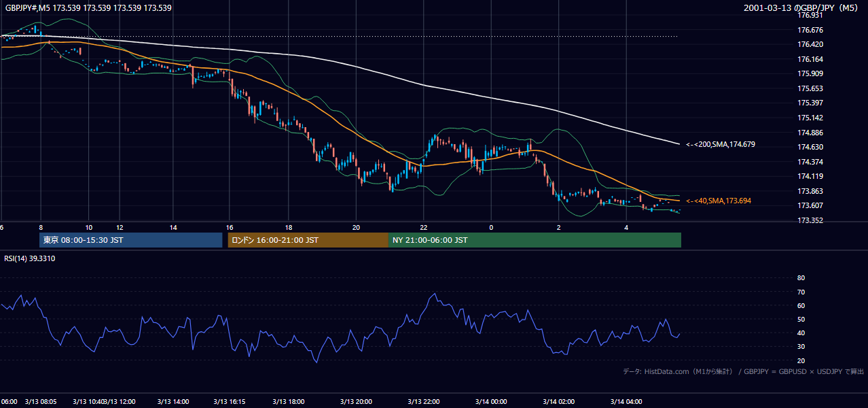Click RSI scale value 60
868x408 pixels.
pyautogui.click(x=801, y=305)
